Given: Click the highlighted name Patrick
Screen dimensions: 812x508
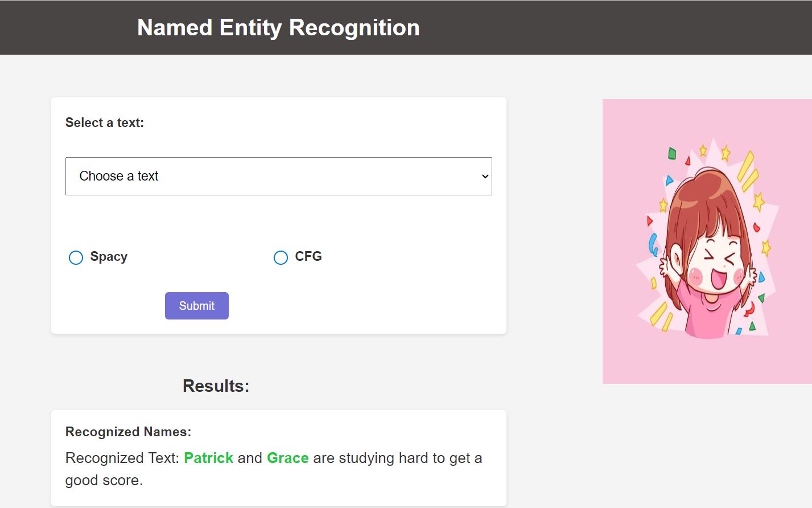Looking at the screenshot, I should click(x=208, y=458).
